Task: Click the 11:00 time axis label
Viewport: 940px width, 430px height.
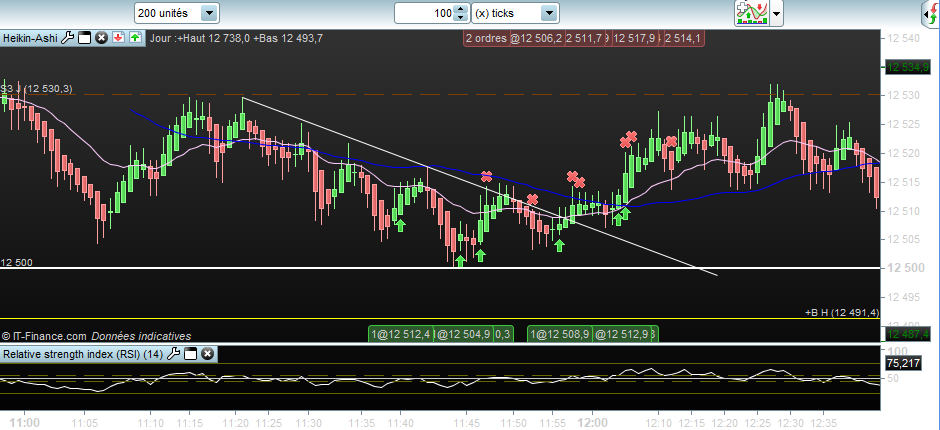Action: [25, 423]
